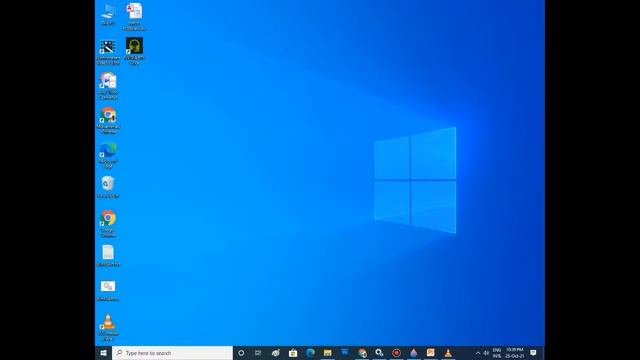
Task: Select the PDF document desktop icon
Action: coord(134,17)
